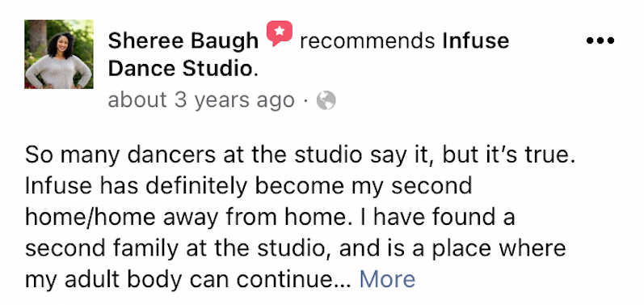644x305 pixels.
Task: Expand the review with More link
Action: [x=387, y=279]
